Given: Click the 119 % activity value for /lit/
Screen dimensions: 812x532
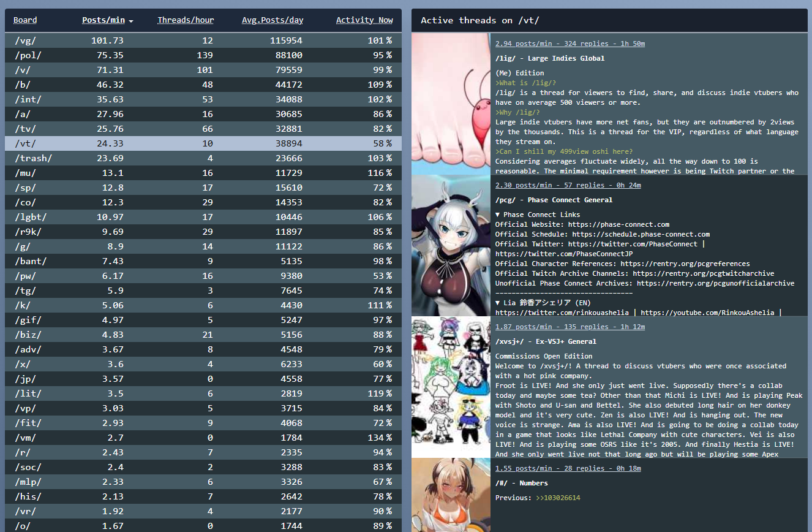Looking at the screenshot, I should click(x=380, y=393).
